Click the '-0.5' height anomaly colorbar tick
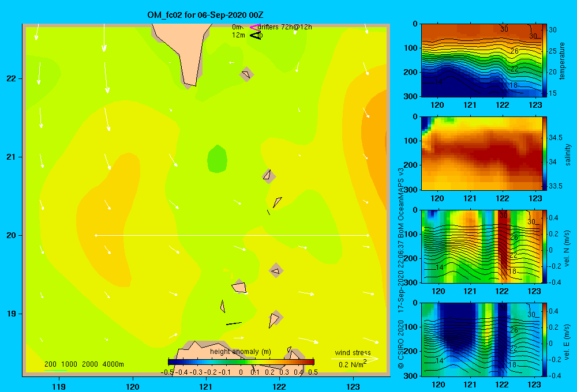The width and height of the screenshot is (577, 392). coord(167,372)
